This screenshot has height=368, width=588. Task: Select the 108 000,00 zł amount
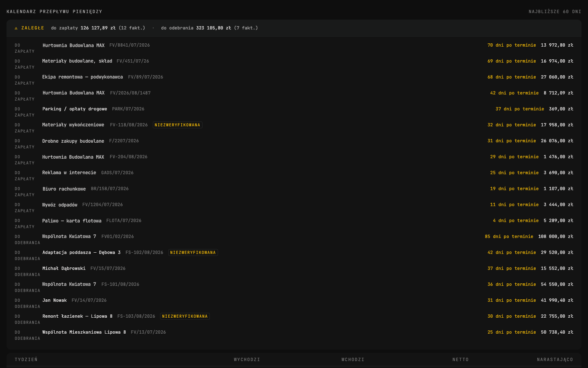(x=556, y=237)
